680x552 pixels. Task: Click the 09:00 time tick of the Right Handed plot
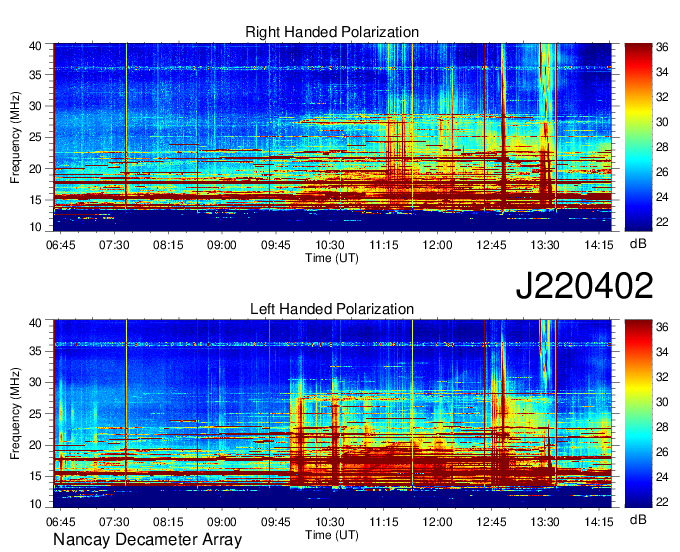click(x=222, y=245)
